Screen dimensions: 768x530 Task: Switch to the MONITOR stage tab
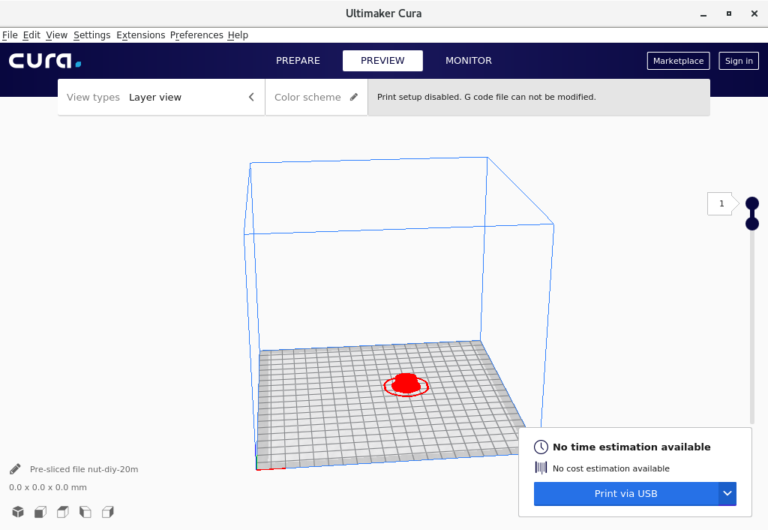pos(468,61)
